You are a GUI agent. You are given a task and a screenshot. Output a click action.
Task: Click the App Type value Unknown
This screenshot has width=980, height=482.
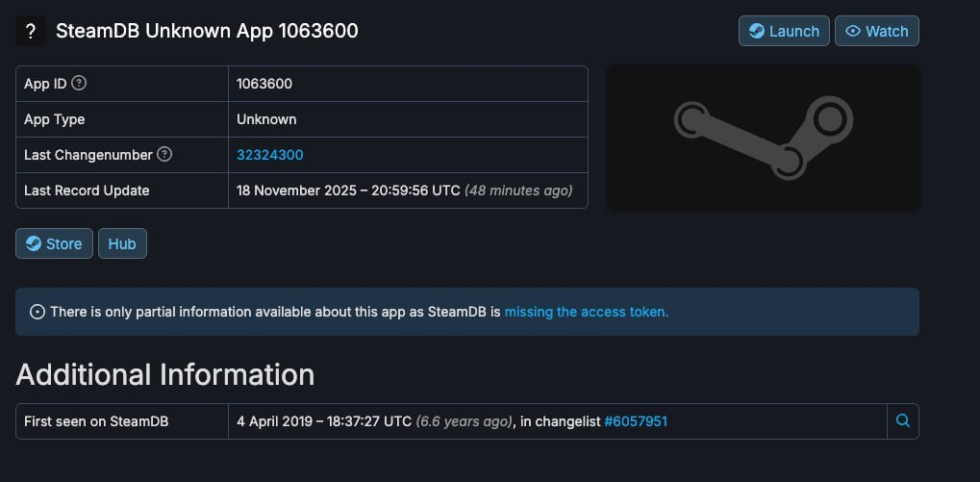(x=266, y=119)
